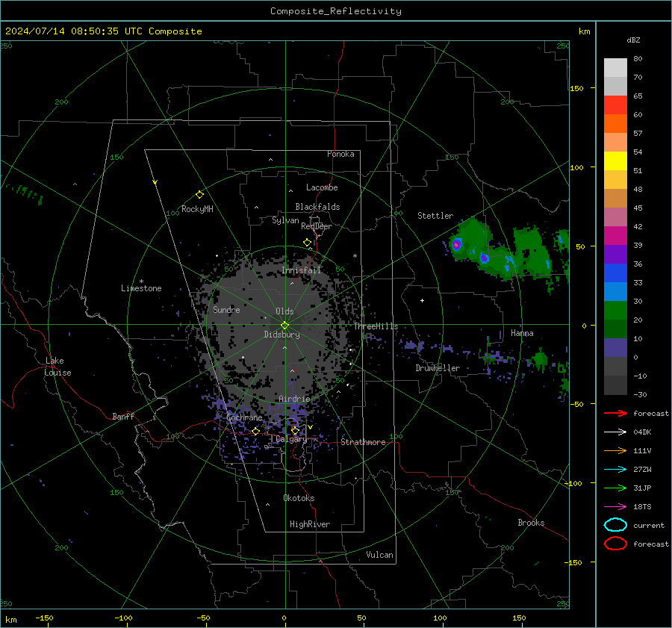Click the yellow diamond marker below Cochrane
The height and width of the screenshot is (628, 672).
(x=256, y=431)
